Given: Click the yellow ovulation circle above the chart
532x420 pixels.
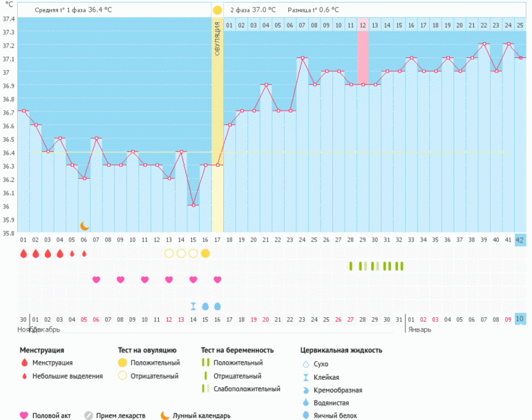Looking at the screenshot, I should 217,10.
